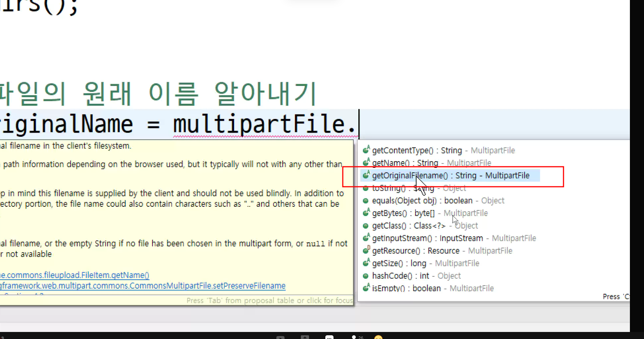Screen dimensions: 644x339
Task: Open the fileupload.FileItem.getName() Javadoc link
Action: tap(75, 275)
